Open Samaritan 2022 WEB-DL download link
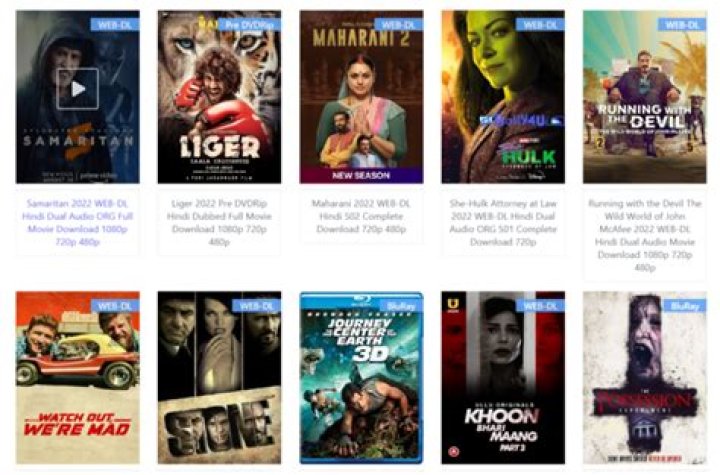Viewport: 720px width, 475px height. click(x=78, y=222)
